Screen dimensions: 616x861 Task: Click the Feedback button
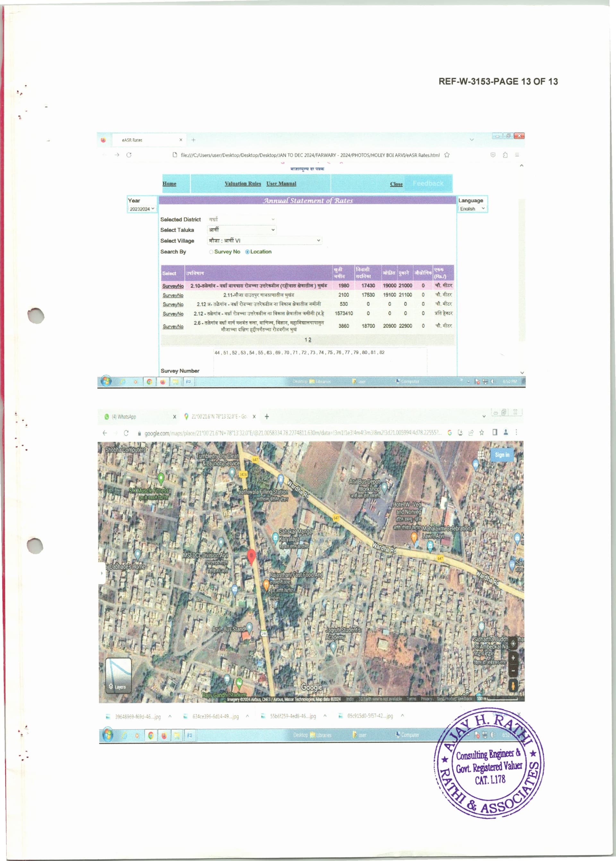[x=428, y=183]
